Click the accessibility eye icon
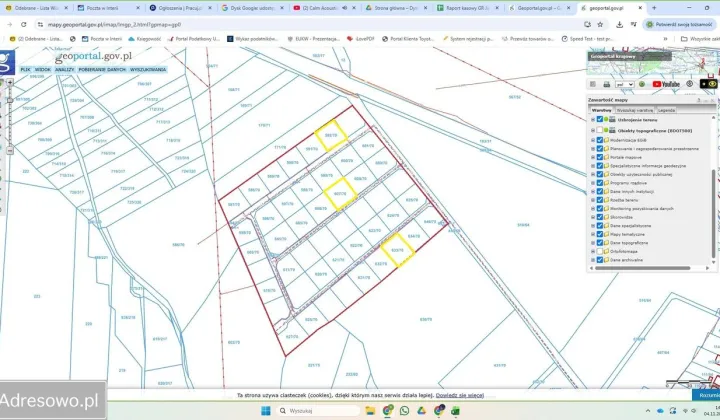 (x=713, y=84)
